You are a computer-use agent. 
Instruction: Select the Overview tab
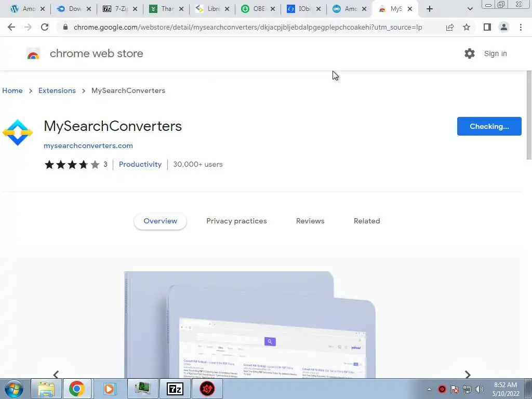(x=160, y=221)
